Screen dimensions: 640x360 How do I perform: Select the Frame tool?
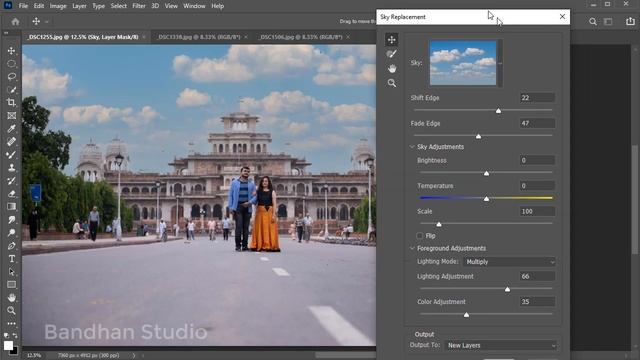coord(11,116)
